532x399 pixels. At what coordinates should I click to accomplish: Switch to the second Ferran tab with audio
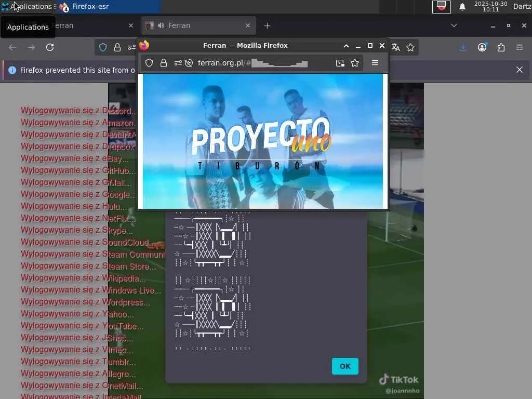tap(198, 25)
